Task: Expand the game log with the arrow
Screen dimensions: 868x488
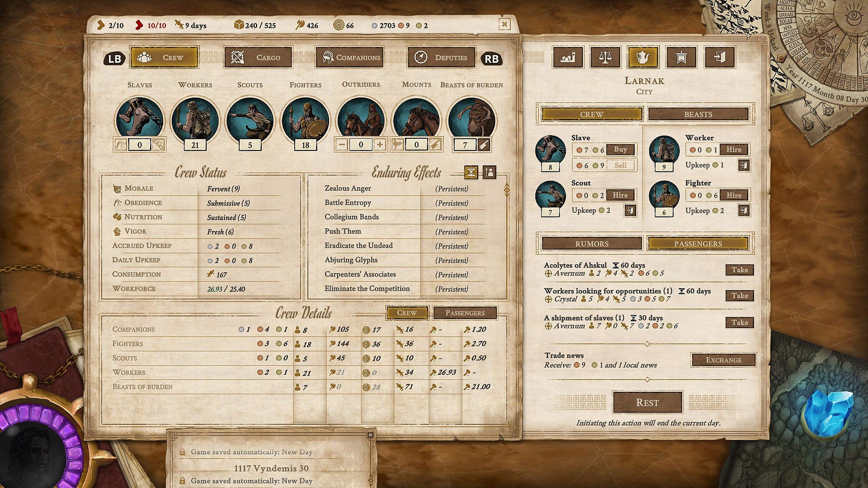Action: [x=370, y=435]
